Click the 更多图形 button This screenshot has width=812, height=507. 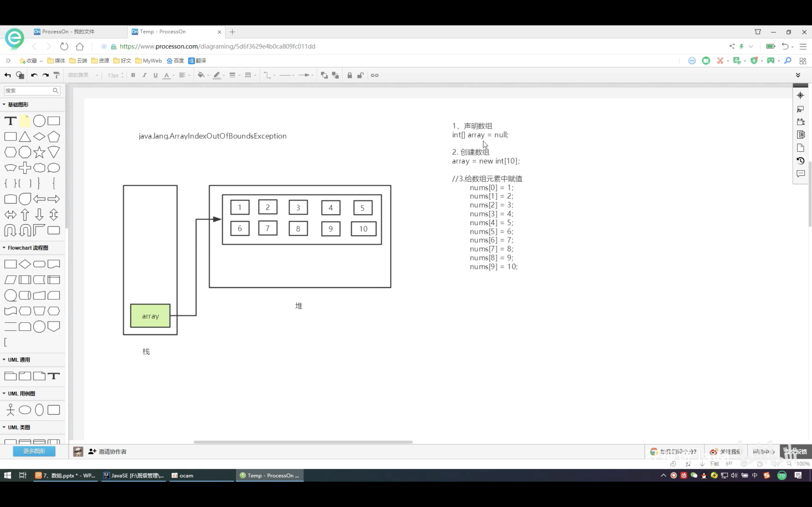(34, 451)
